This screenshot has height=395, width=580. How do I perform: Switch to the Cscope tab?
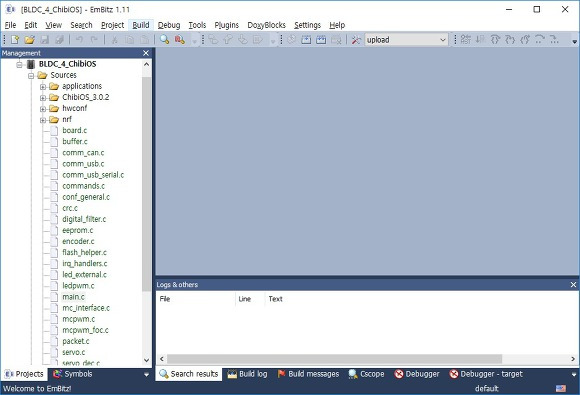[x=366, y=374]
